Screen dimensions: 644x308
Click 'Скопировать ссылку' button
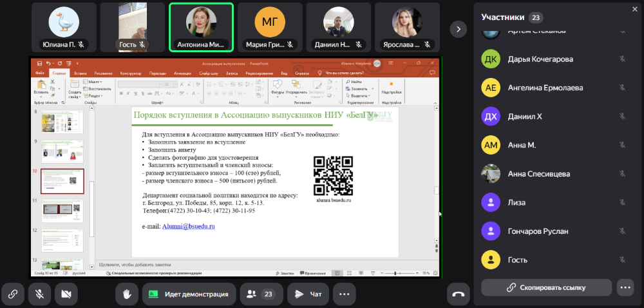546,287
